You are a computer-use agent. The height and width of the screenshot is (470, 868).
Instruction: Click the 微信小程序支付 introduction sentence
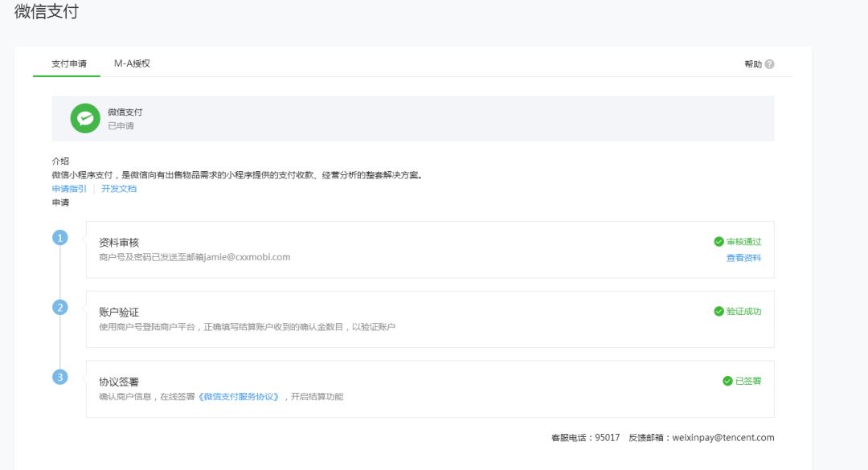click(237, 175)
